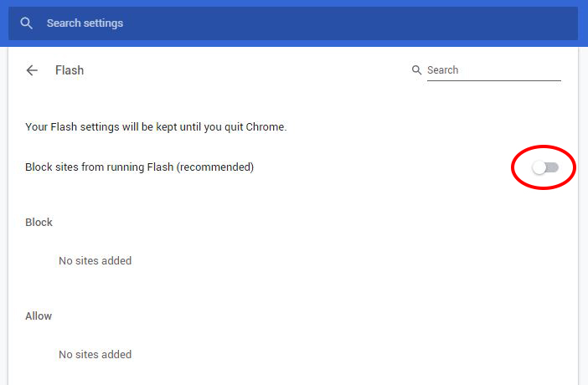Viewport: 588px width, 385px height.
Task: Click the white knob of the Flash toggle
Action: pyautogui.click(x=539, y=167)
